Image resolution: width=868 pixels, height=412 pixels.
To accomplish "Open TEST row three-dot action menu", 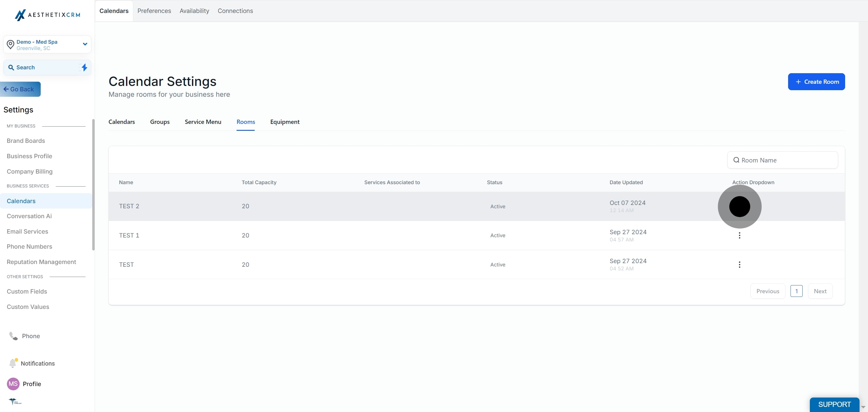I will pyautogui.click(x=739, y=264).
